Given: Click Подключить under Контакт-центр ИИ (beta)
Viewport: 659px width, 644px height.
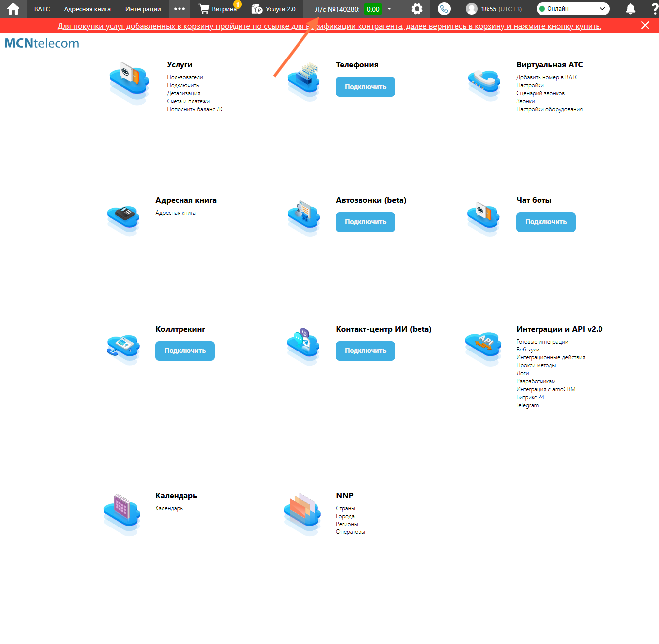Looking at the screenshot, I should click(x=365, y=351).
